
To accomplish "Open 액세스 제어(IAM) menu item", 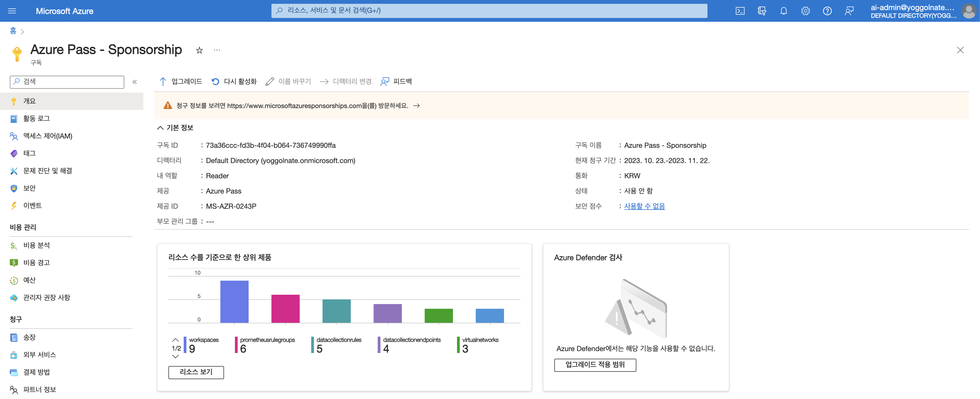I will (x=47, y=136).
